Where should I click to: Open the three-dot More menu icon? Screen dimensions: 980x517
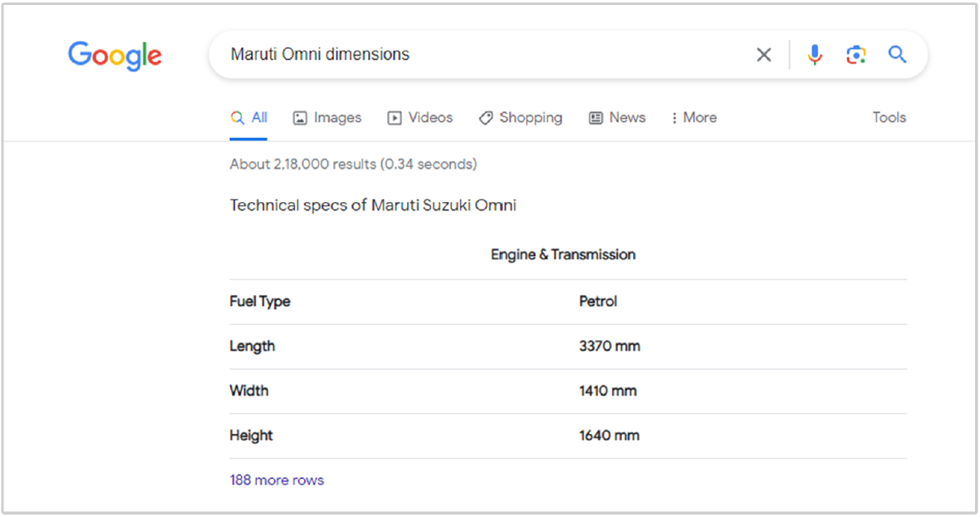[x=674, y=117]
